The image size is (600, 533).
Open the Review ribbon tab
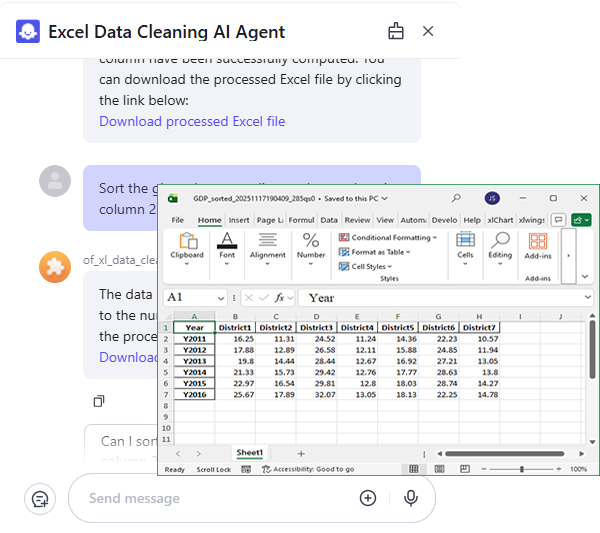click(357, 220)
